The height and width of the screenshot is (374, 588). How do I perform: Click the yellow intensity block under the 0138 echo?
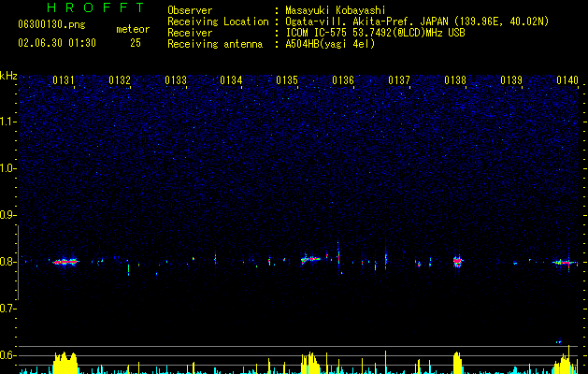(457, 363)
